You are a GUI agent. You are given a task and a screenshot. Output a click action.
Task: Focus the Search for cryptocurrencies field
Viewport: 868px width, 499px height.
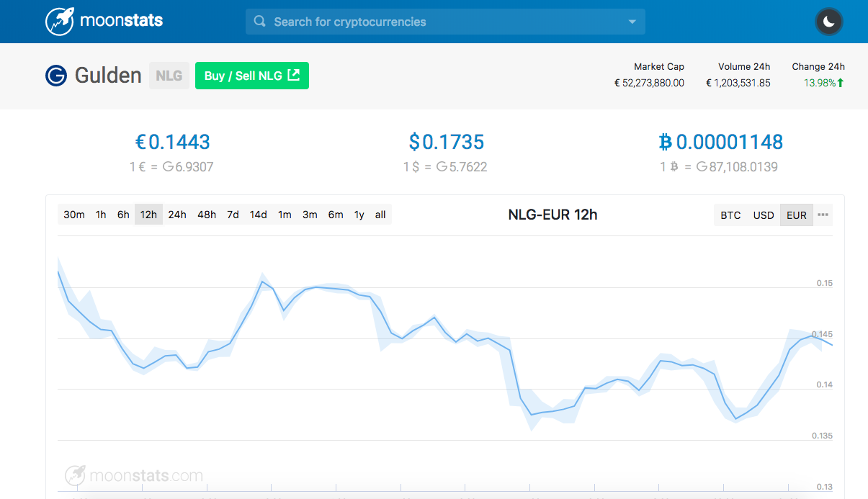pyautogui.click(x=445, y=22)
